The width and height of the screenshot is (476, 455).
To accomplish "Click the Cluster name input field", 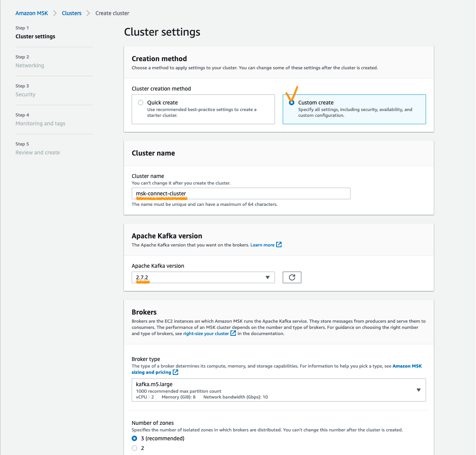I will point(241,193).
